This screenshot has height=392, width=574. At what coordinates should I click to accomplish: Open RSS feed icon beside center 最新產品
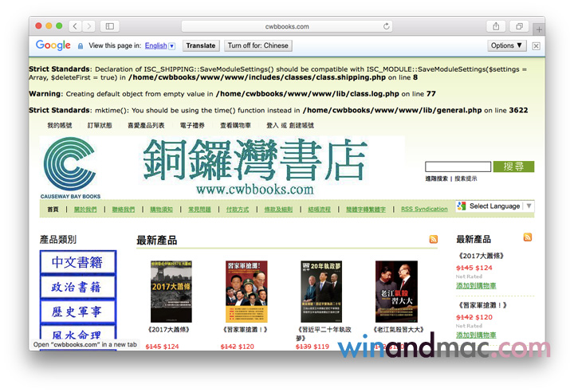click(433, 239)
